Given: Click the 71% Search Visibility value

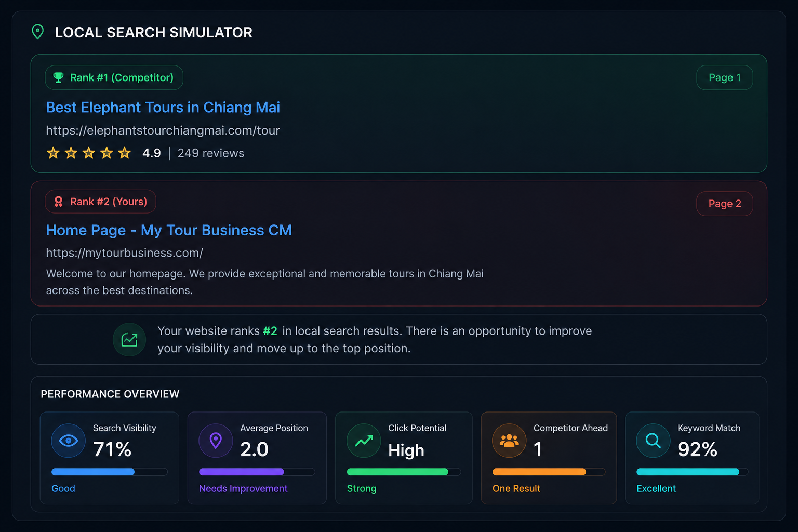Looking at the screenshot, I should (x=112, y=449).
